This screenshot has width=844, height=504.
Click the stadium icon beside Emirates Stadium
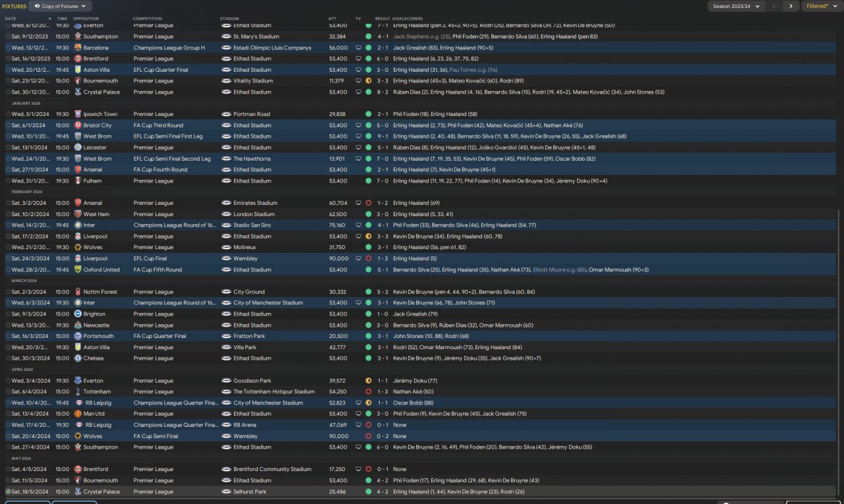[226, 203]
